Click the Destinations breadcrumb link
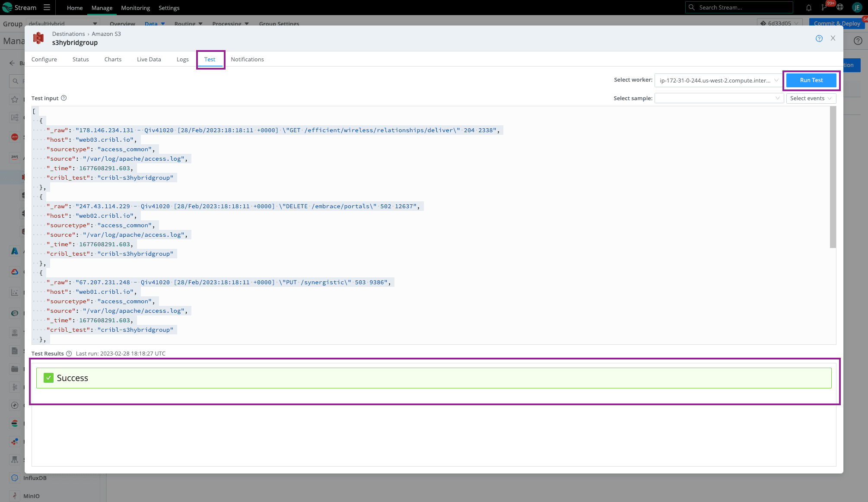The height and width of the screenshot is (502, 868). coord(68,34)
